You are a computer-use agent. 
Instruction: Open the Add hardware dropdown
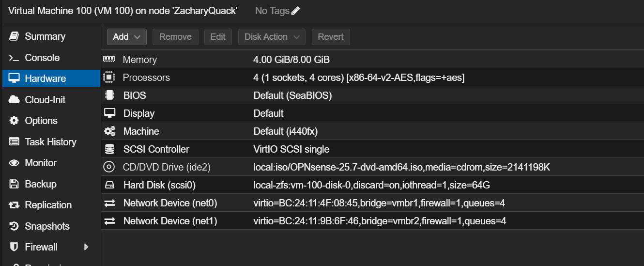[x=126, y=37]
